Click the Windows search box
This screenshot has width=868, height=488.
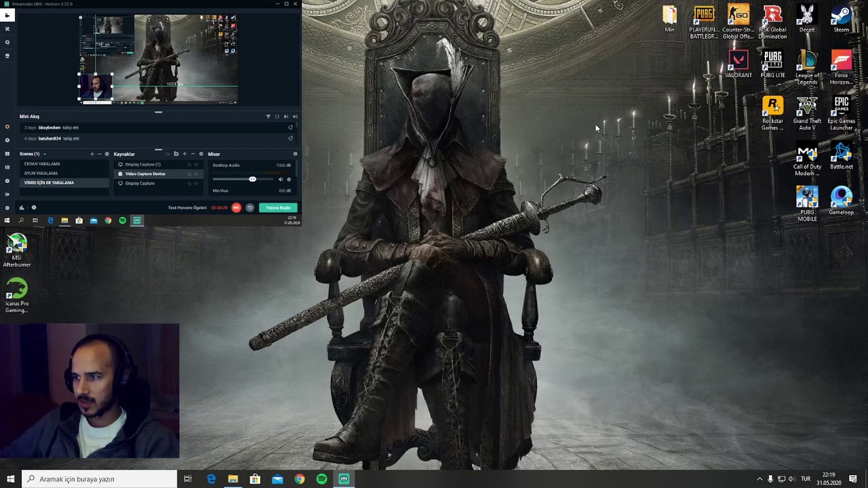[x=100, y=479]
